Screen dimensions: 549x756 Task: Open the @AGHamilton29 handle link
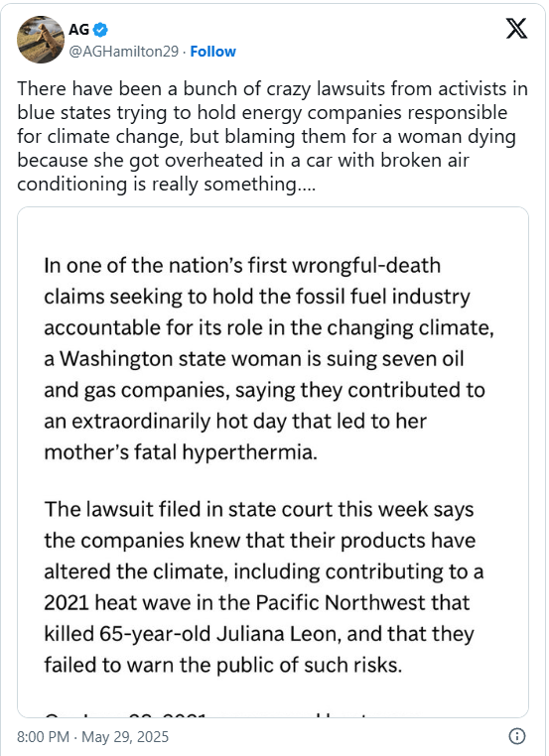123,52
